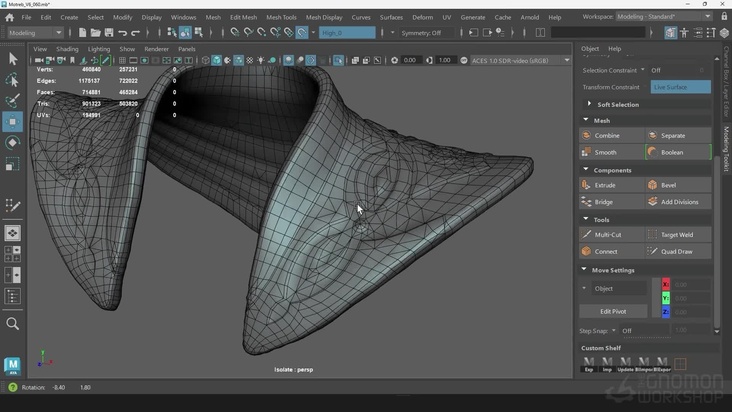Collapse the Move Settings section
The width and height of the screenshot is (732, 412).
(x=584, y=270)
